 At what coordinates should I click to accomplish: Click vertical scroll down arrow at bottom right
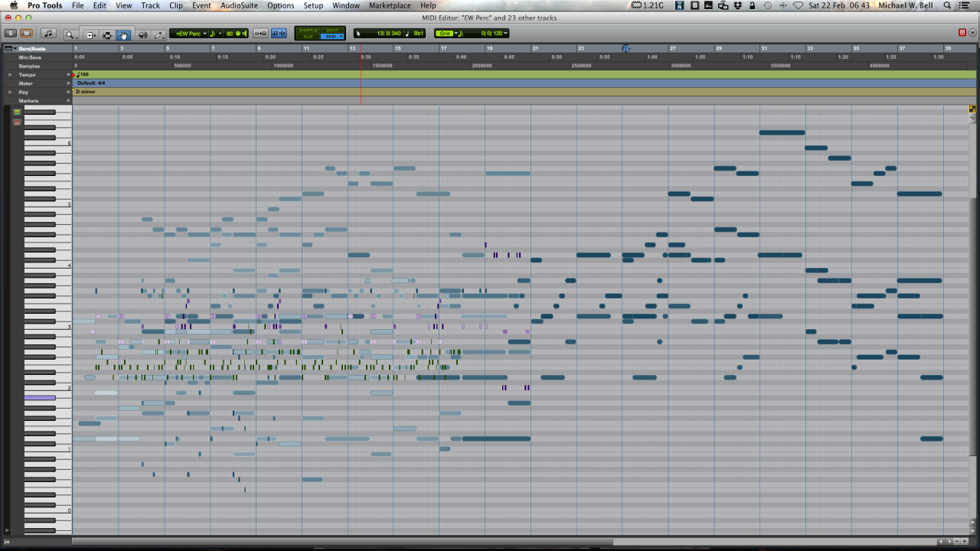click(x=973, y=531)
